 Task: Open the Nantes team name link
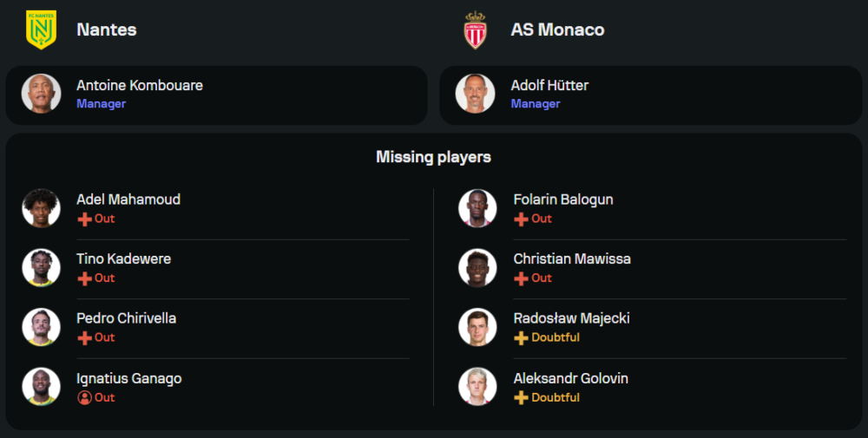click(x=106, y=29)
